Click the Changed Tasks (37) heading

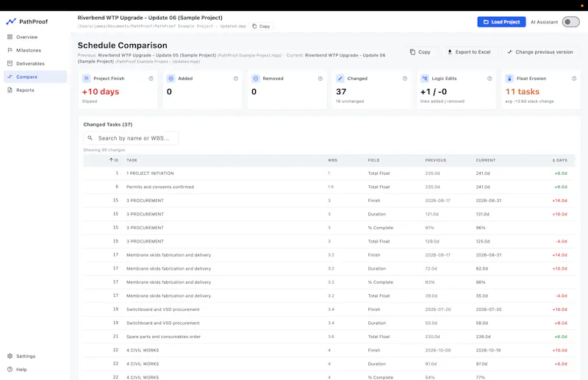click(107, 124)
